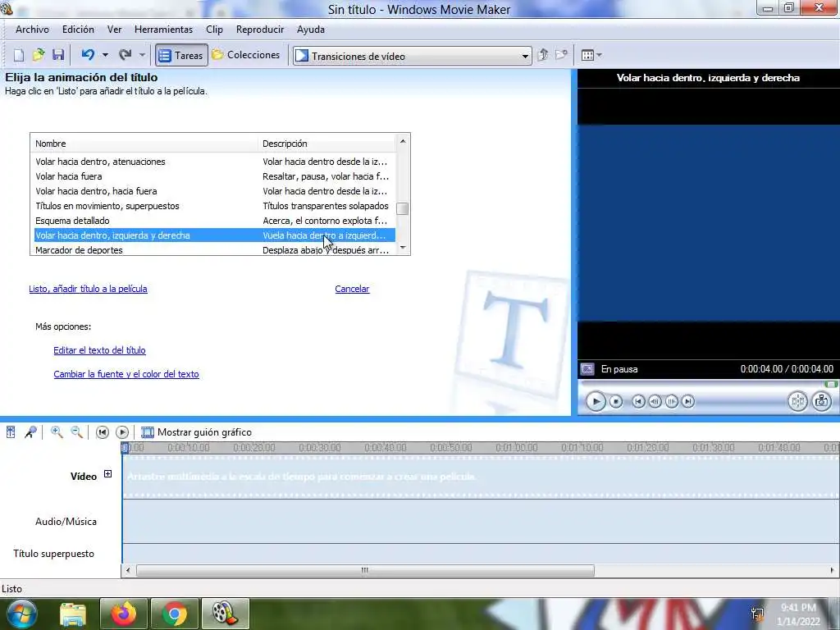Screen dimensions: 840x630
Task: Open Firefox from the taskbar
Action: (x=124, y=614)
